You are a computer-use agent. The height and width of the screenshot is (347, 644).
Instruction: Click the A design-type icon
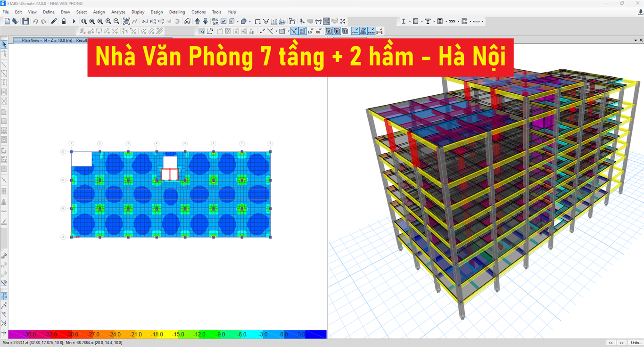pos(329,31)
